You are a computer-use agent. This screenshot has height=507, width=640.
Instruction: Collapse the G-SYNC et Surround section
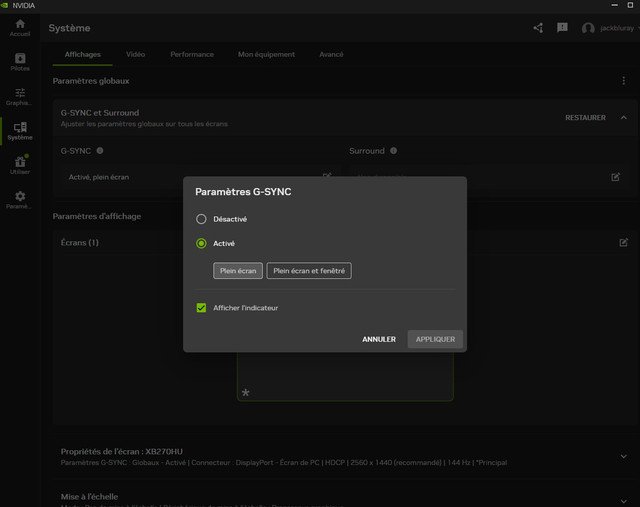point(623,118)
